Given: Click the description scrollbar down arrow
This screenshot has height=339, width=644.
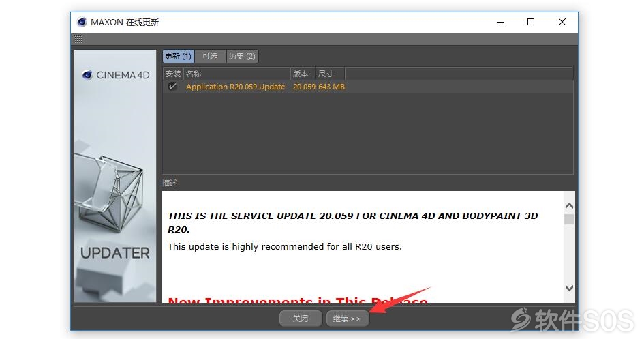Looking at the screenshot, I should tap(569, 288).
